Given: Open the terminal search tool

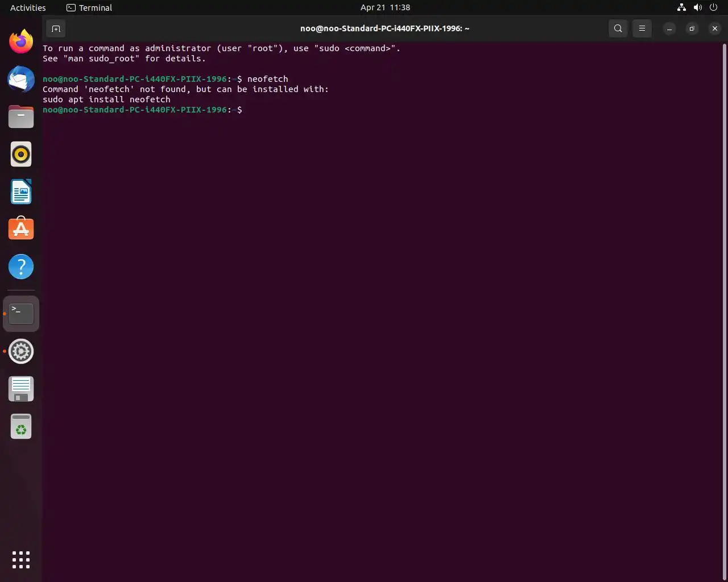Looking at the screenshot, I should pyautogui.click(x=618, y=28).
